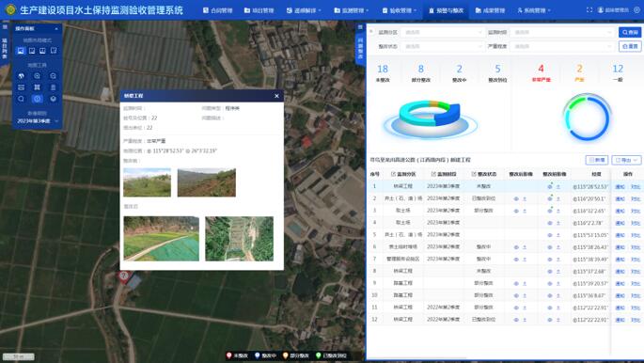Open the 监测分区 filter dropdown
This screenshot has height=363, width=644.
(443, 32)
